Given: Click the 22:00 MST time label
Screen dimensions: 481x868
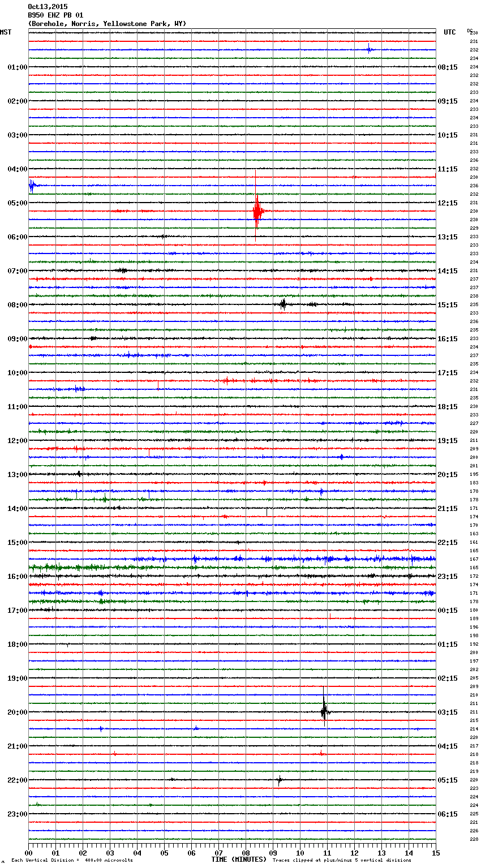Looking at the screenshot, I should point(17,780).
